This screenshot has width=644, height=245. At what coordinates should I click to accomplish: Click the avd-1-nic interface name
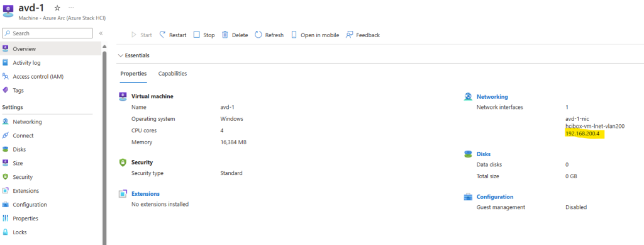coord(577,119)
